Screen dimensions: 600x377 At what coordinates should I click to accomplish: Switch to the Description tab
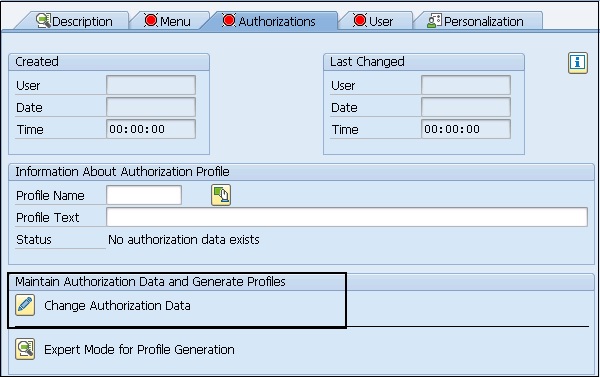[75, 21]
